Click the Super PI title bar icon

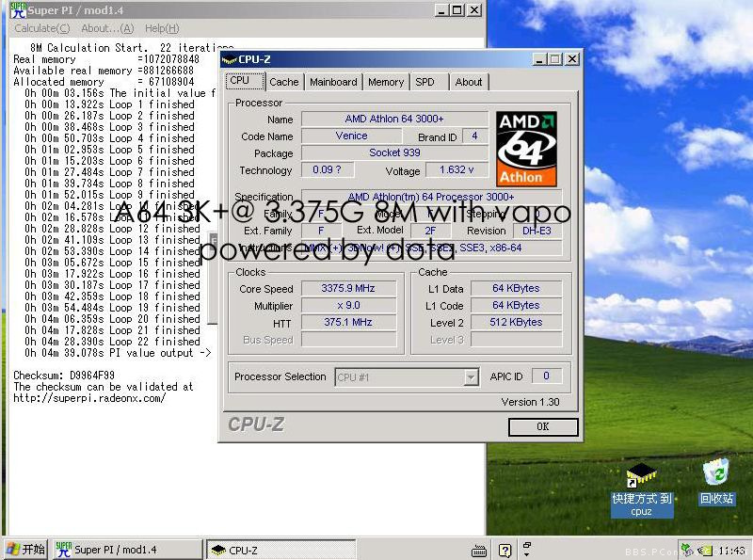tap(18, 9)
